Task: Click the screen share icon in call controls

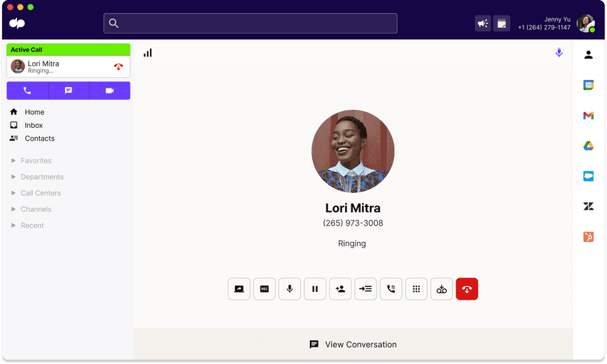Action: click(x=239, y=289)
